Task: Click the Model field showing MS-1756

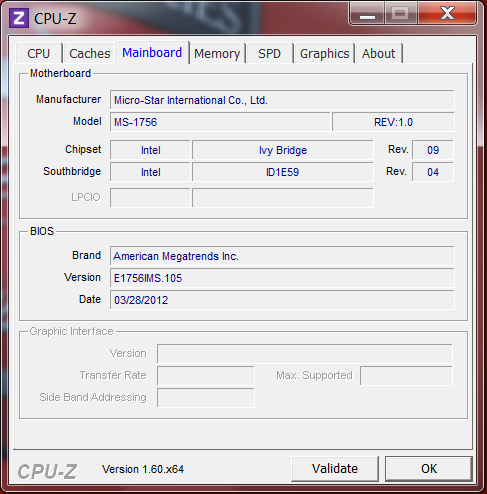Action: tap(220, 122)
